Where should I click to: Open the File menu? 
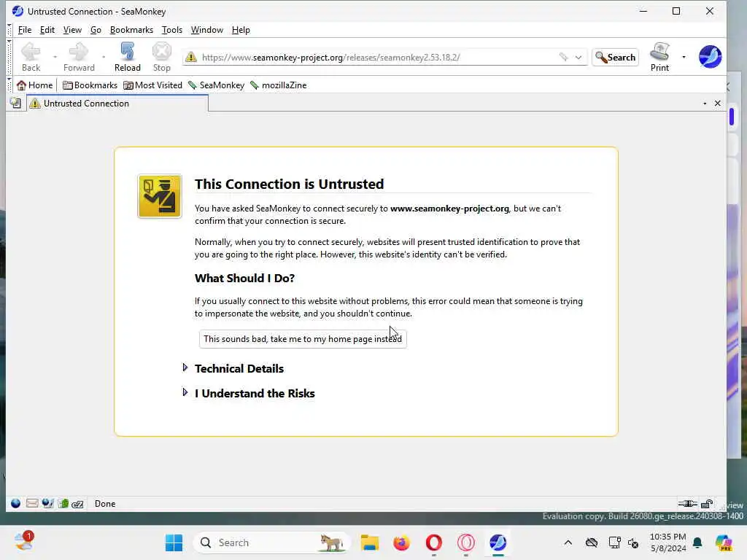(25, 29)
